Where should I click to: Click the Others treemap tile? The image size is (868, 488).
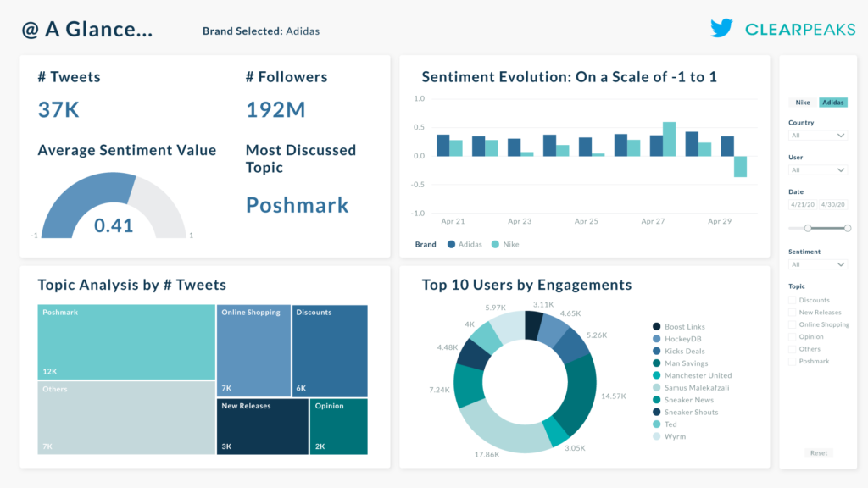[x=126, y=418]
